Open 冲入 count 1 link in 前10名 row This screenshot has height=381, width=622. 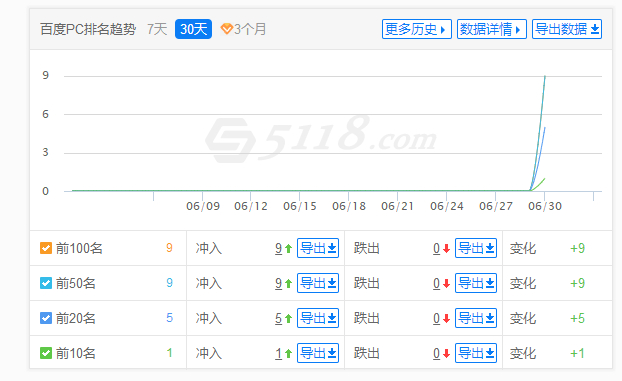point(278,353)
